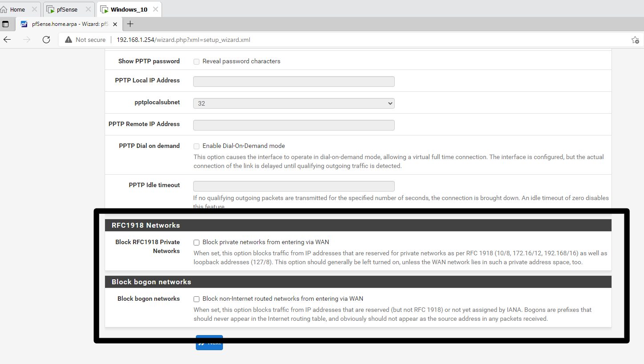Click the Block RFC1918 Private Networks label
Screen dimensions: 644x364
[x=148, y=246]
